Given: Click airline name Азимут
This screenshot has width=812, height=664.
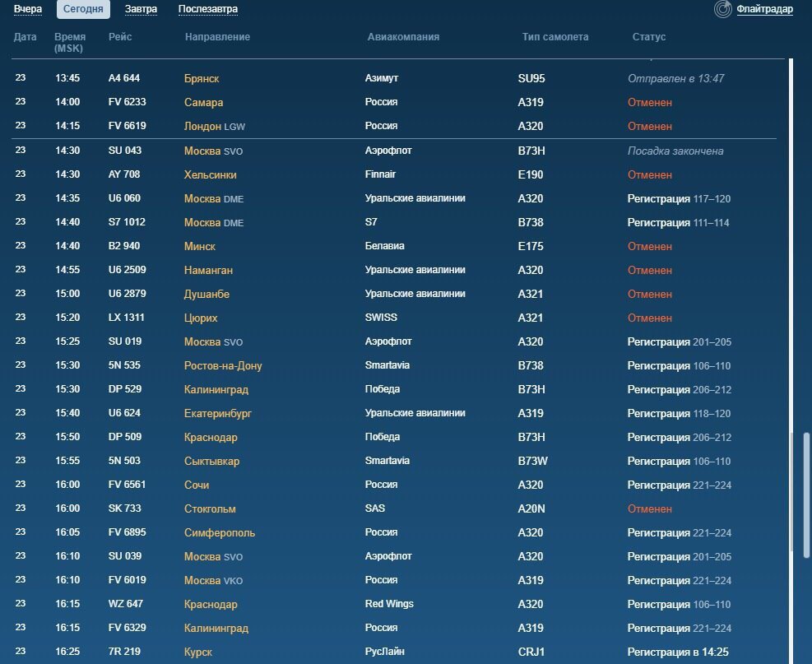Looking at the screenshot, I should [382, 77].
